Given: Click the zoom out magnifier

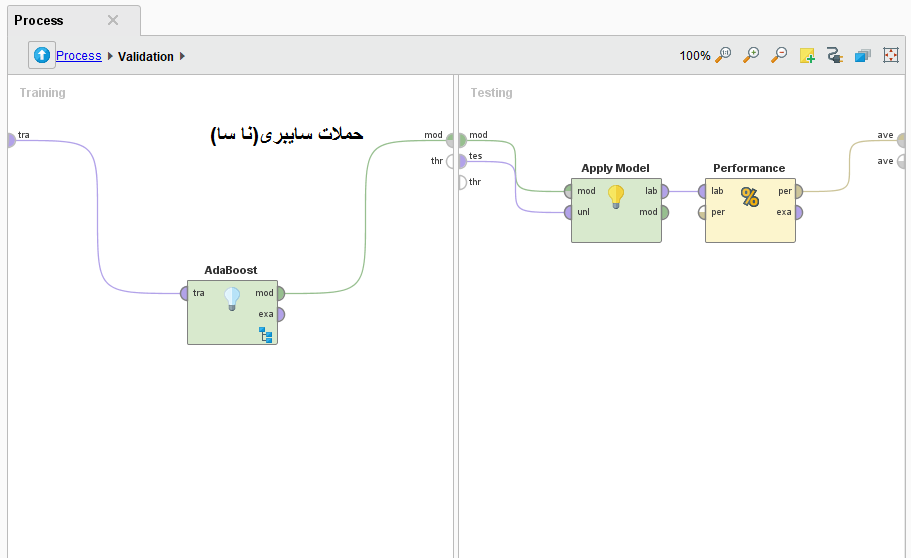Looking at the screenshot, I should [x=779, y=56].
